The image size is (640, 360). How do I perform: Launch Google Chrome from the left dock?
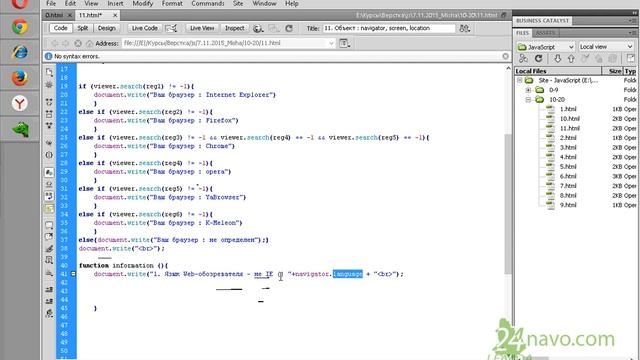coord(20,27)
